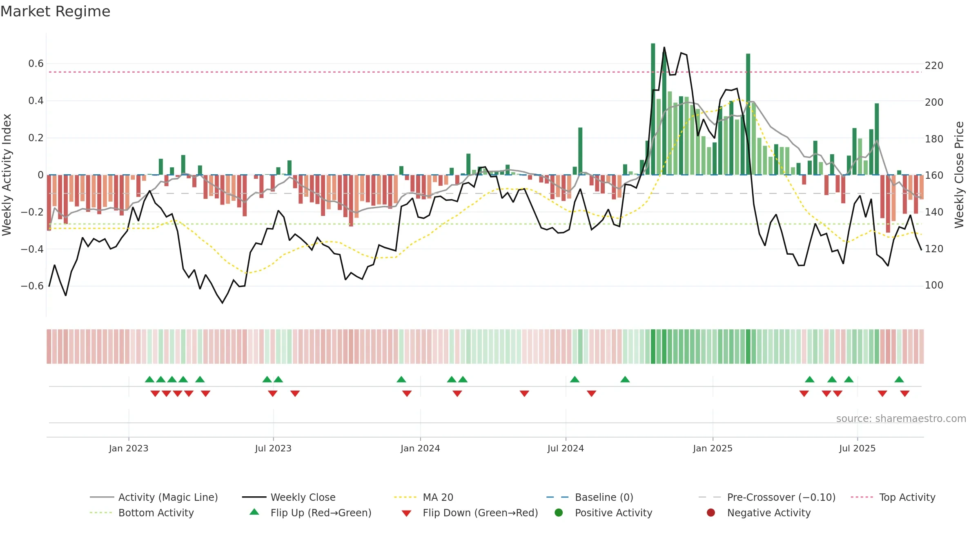The image size is (980, 551).
Task: Toggle the Baseline (0) legend entry
Action: point(590,497)
